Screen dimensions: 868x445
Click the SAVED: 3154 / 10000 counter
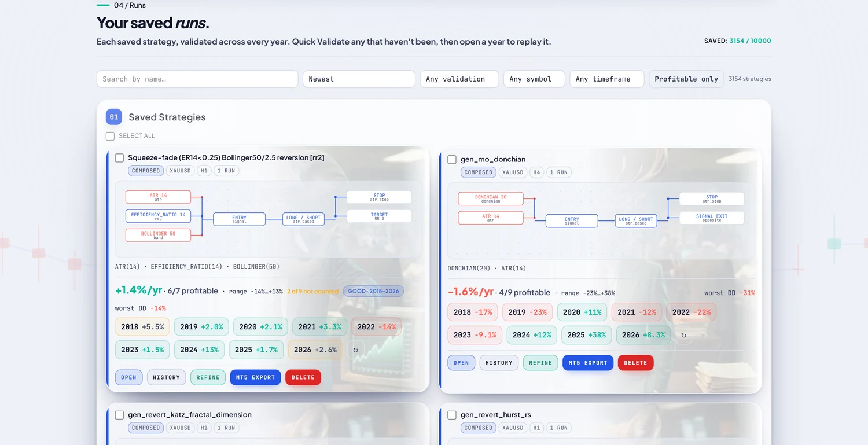[x=738, y=41]
